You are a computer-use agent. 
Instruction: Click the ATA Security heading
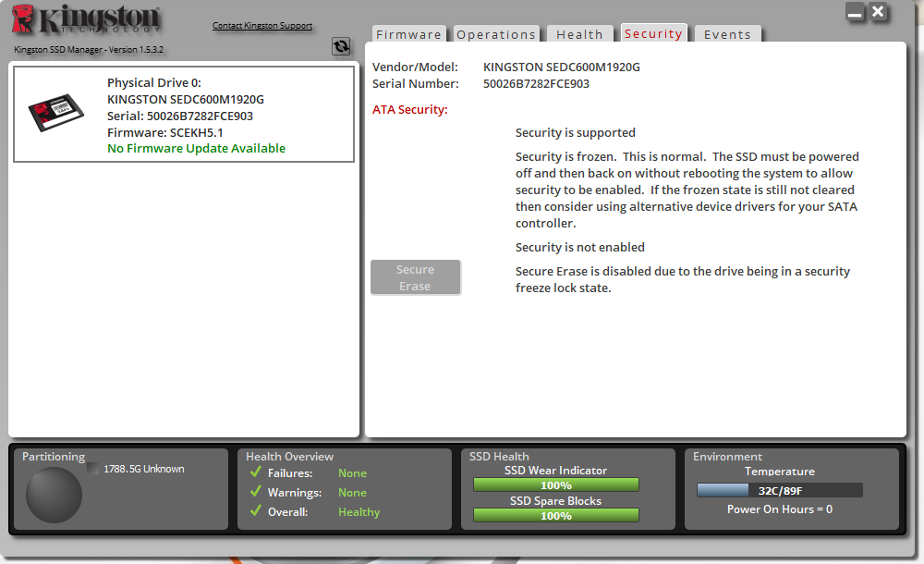tap(410, 109)
